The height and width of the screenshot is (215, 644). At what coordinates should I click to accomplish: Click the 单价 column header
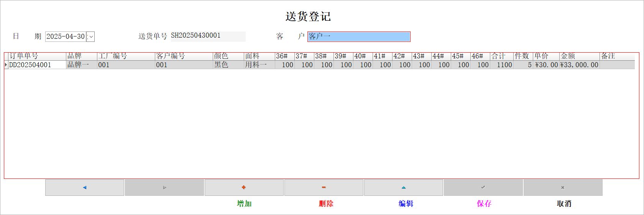point(546,56)
